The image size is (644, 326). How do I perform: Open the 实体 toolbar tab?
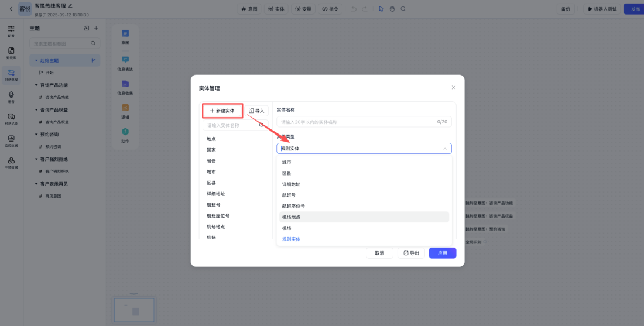(x=276, y=9)
